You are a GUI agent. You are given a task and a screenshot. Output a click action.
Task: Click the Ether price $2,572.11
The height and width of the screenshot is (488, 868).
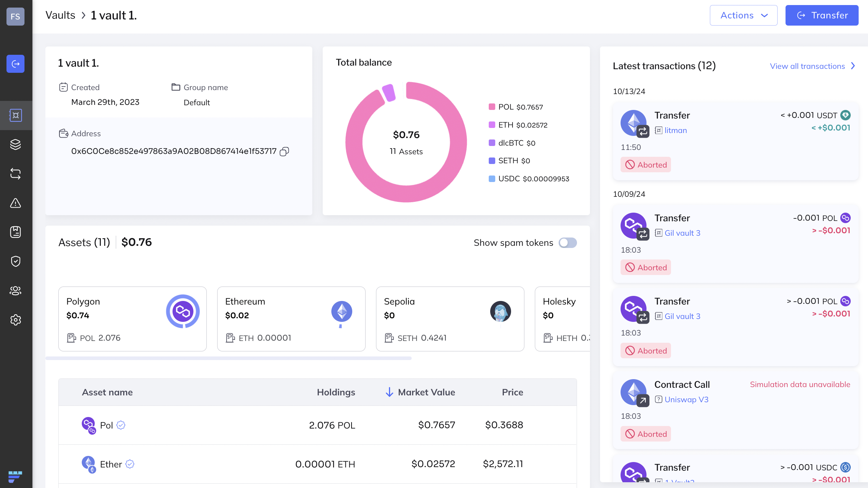click(503, 464)
